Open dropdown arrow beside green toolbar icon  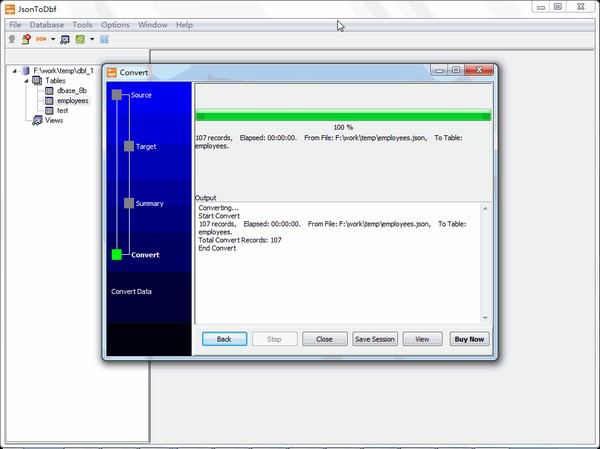(x=92, y=39)
